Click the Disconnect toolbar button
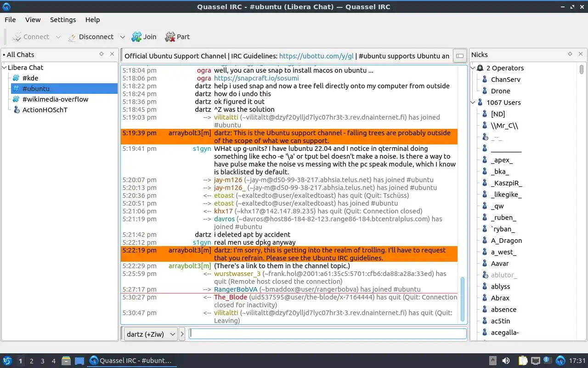 [91, 37]
